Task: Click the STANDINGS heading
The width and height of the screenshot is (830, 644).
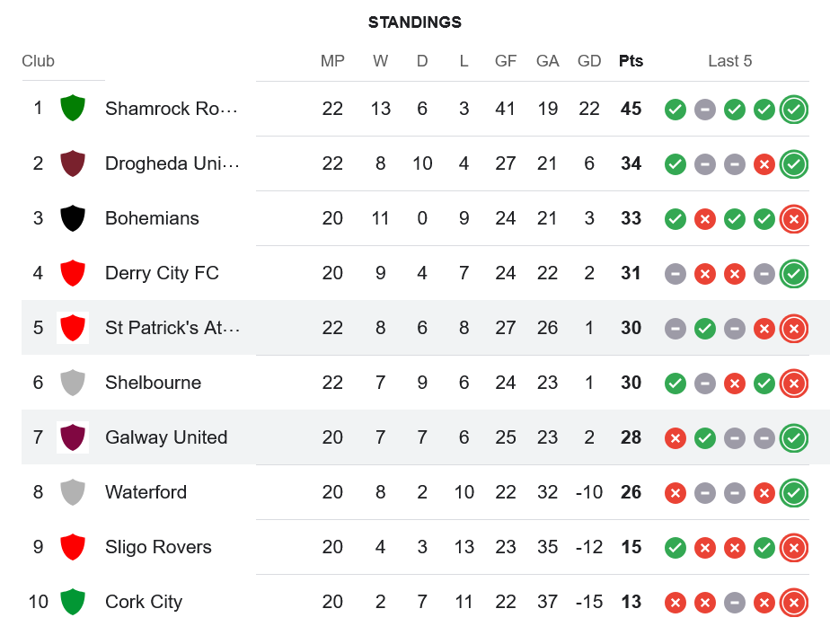Action: click(x=415, y=22)
